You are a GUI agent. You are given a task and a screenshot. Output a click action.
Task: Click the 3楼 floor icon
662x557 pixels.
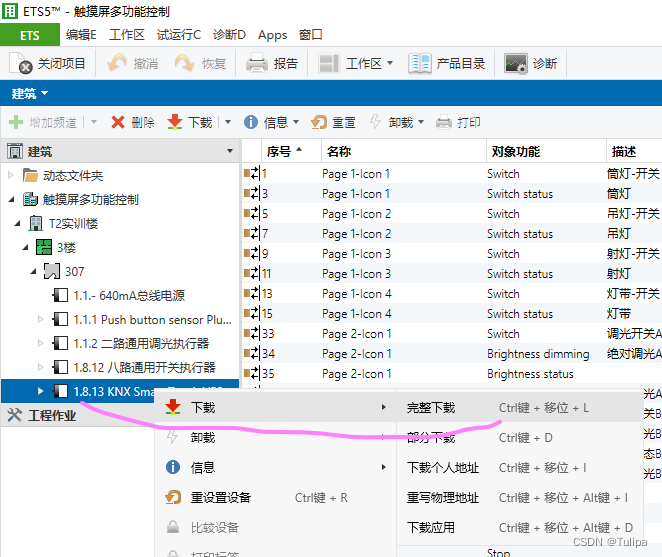(x=44, y=247)
